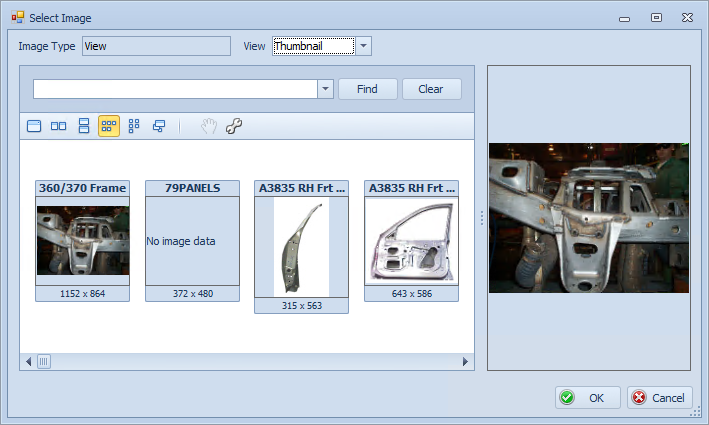Select the two-column grid layout icon

pyautogui.click(x=134, y=126)
